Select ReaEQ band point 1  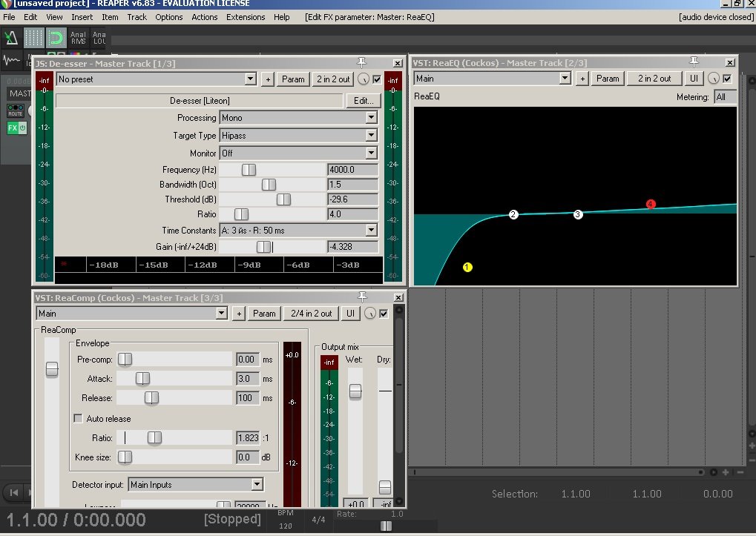467,268
